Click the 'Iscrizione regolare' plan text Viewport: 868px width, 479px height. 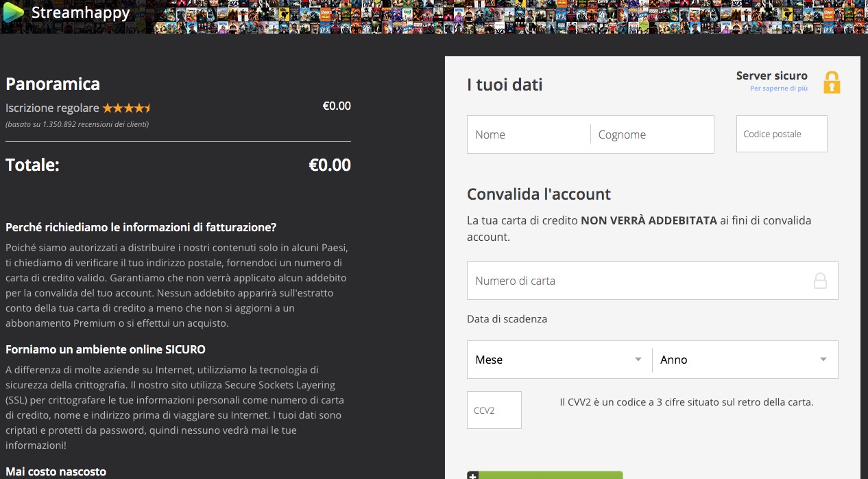tap(52, 108)
